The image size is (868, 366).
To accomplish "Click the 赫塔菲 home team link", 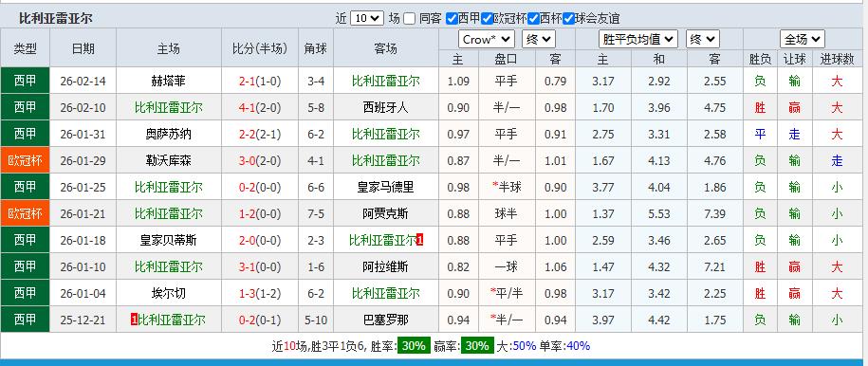I will (168, 81).
